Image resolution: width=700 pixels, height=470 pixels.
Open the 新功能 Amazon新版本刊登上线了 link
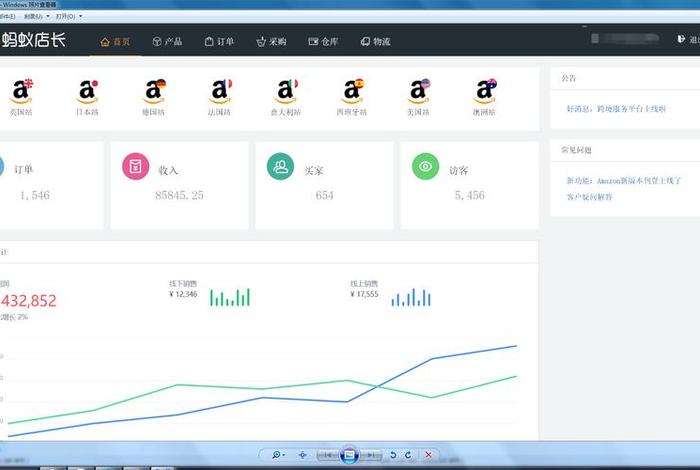(624, 181)
